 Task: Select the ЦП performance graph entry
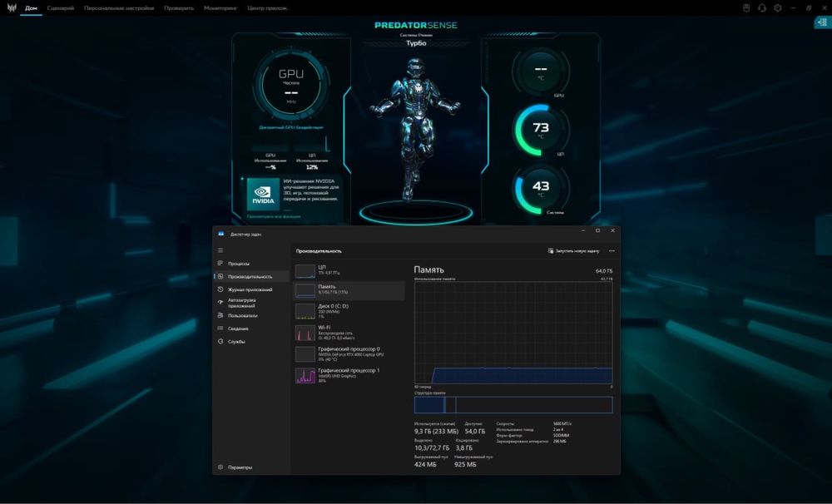click(x=349, y=270)
